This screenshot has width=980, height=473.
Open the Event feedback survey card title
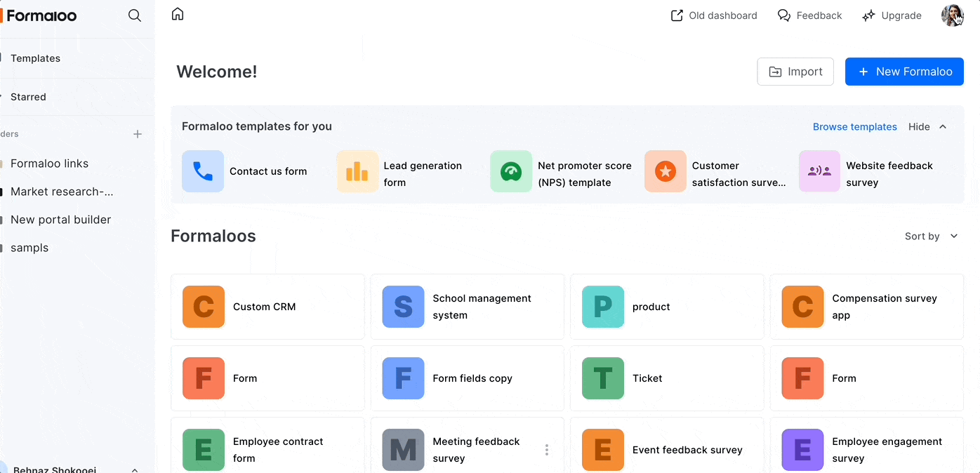coord(687,450)
